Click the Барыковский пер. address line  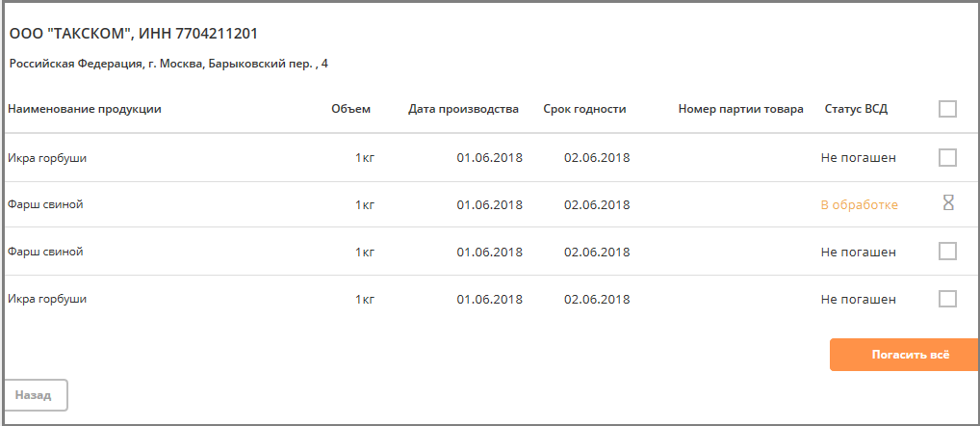point(168,64)
